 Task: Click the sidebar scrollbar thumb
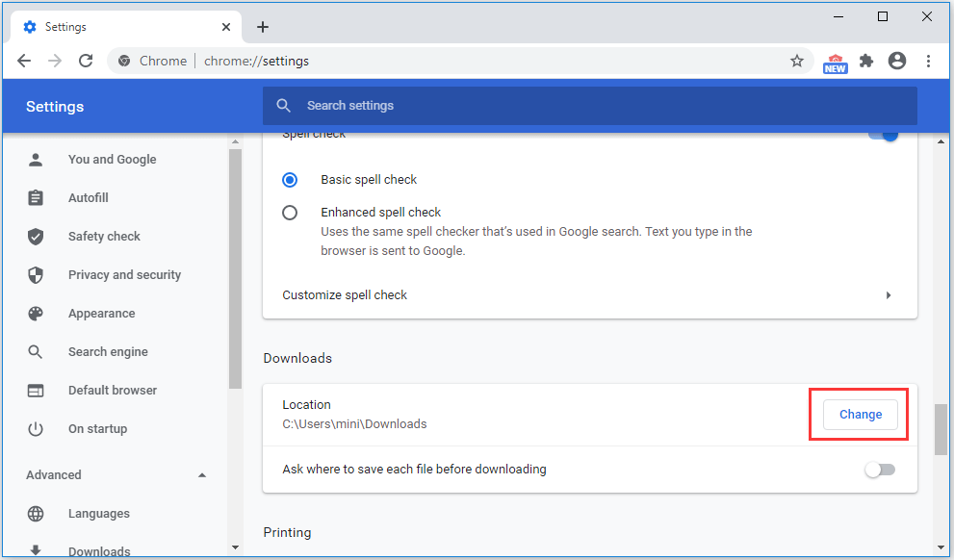pos(236,268)
